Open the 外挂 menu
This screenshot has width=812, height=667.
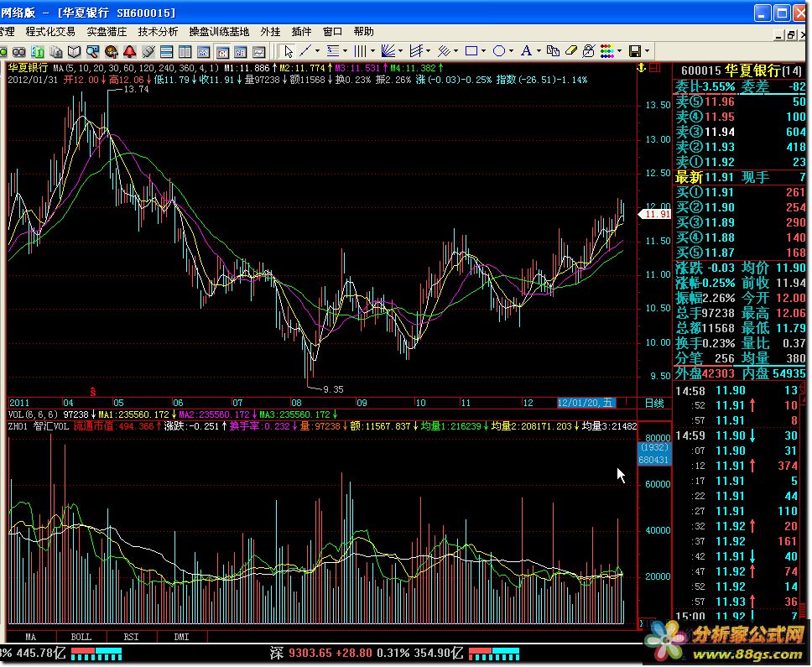270,32
